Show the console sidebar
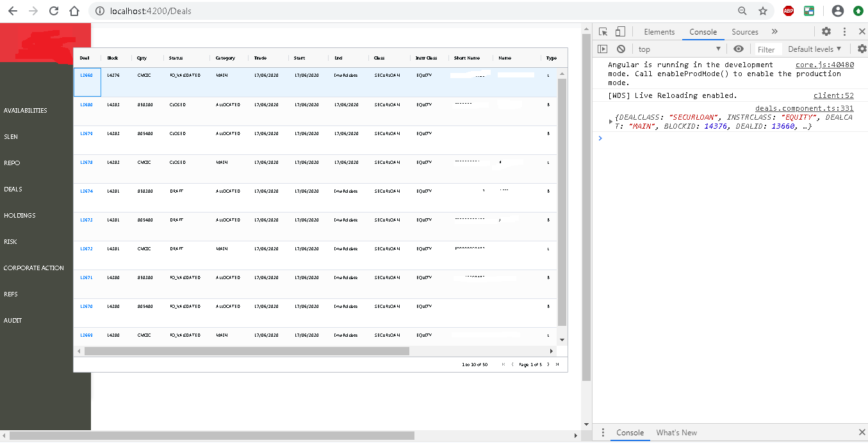This screenshot has height=443, width=868. (602, 49)
